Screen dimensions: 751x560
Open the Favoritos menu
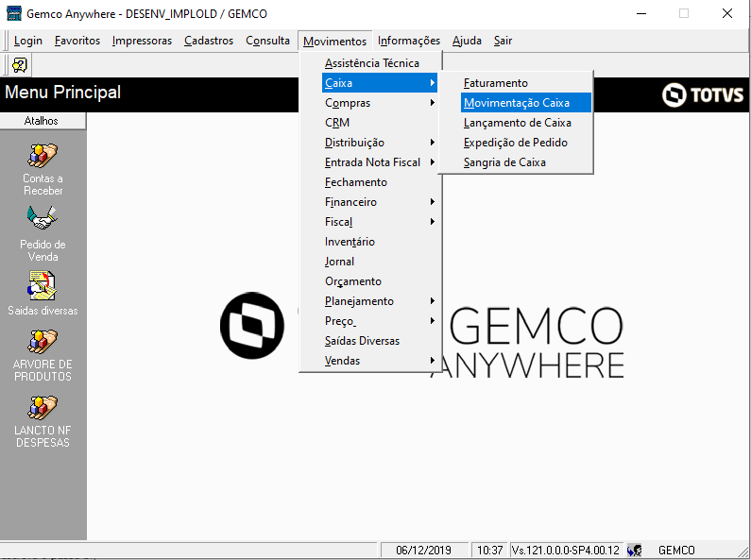[77, 41]
